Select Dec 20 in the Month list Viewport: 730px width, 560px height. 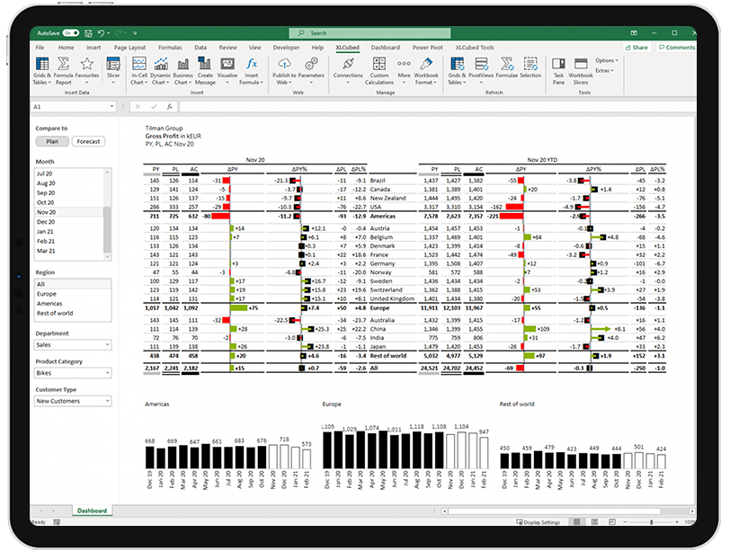[69, 222]
